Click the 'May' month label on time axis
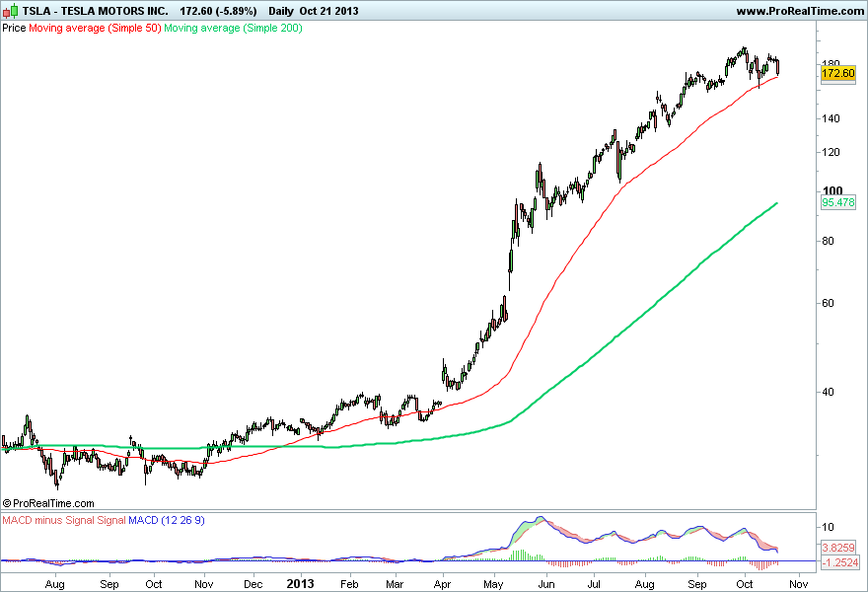 point(493,584)
